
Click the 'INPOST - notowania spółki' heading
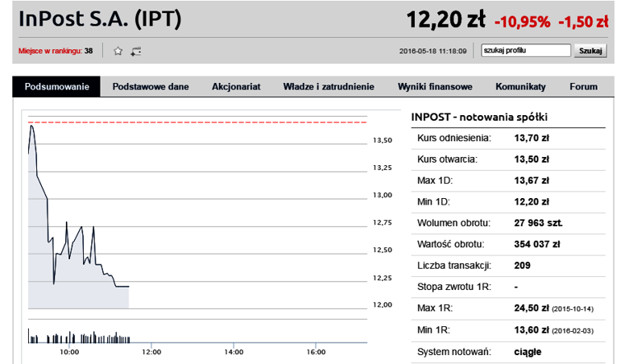tap(479, 117)
